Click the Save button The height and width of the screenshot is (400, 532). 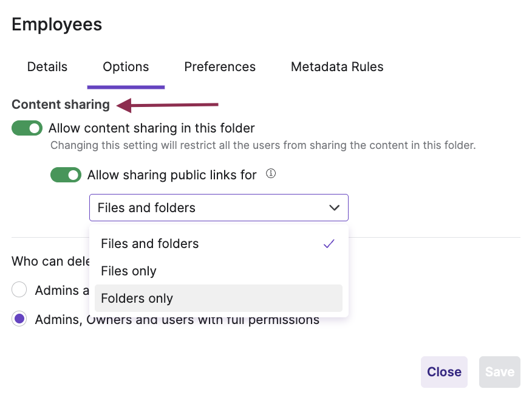(x=499, y=371)
